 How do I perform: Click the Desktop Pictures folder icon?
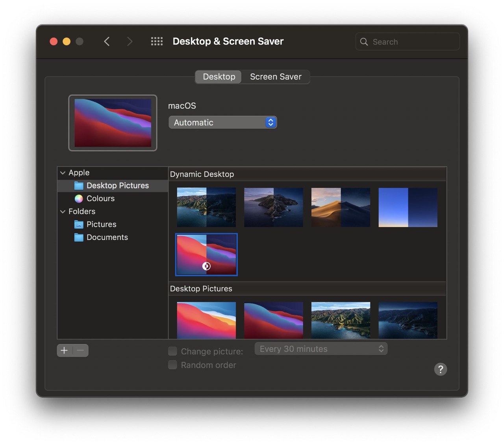click(79, 186)
